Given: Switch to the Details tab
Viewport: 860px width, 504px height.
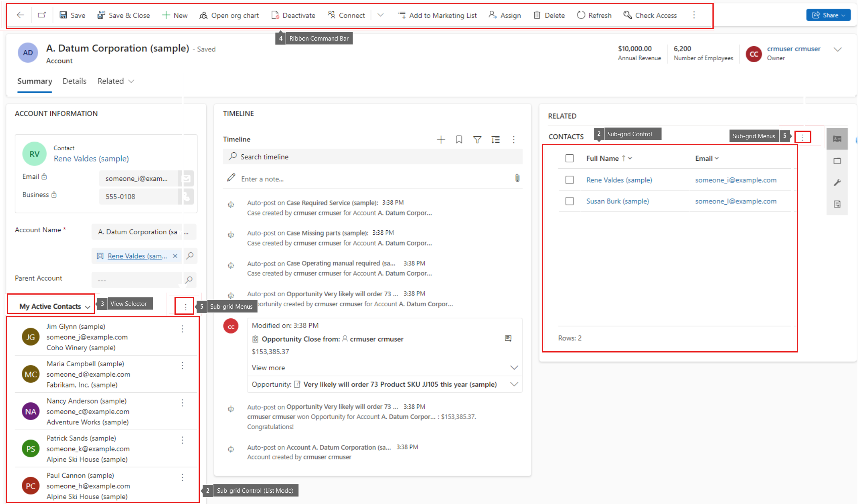Looking at the screenshot, I should (x=74, y=81).
